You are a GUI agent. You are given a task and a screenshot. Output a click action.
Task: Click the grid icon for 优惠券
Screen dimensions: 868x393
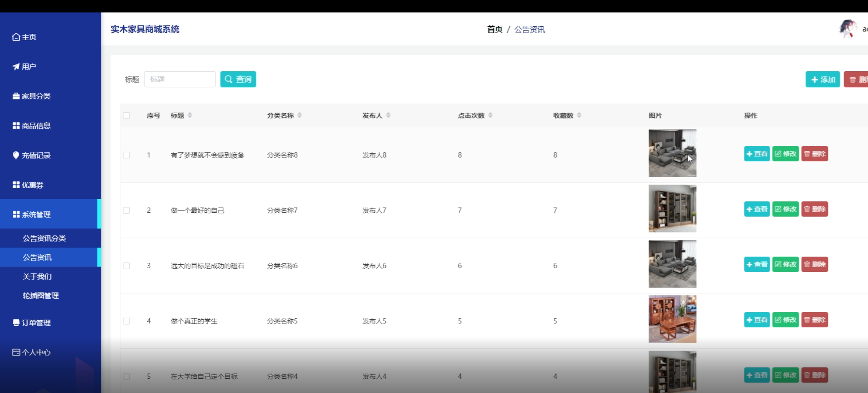point(16,185)
